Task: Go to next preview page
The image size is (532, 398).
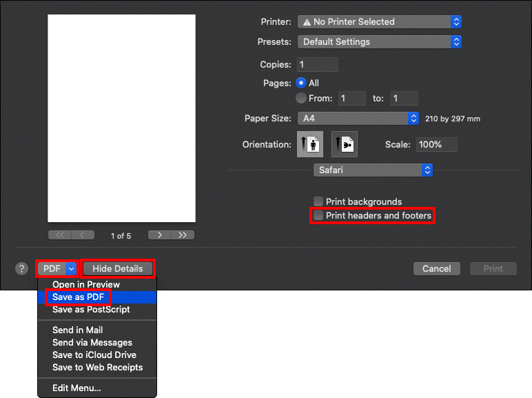Action: pyautogui.click(x=160, y=235)
